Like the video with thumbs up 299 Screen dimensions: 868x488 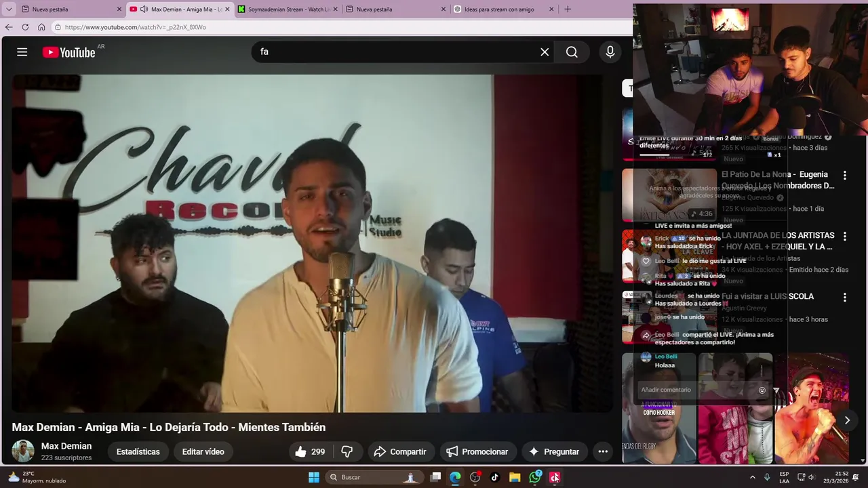point(310,451)
